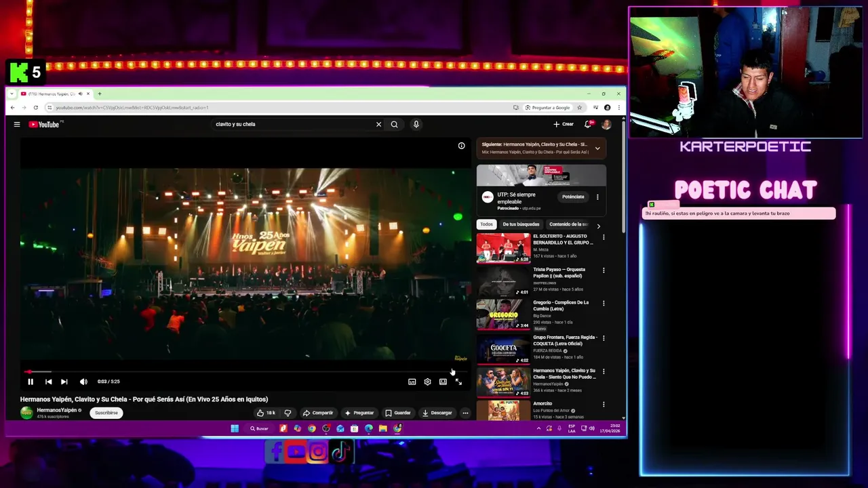Open the Crear button
Image resolution: width=868 pixels, height=488 pixels.
(x=564, y=125)
